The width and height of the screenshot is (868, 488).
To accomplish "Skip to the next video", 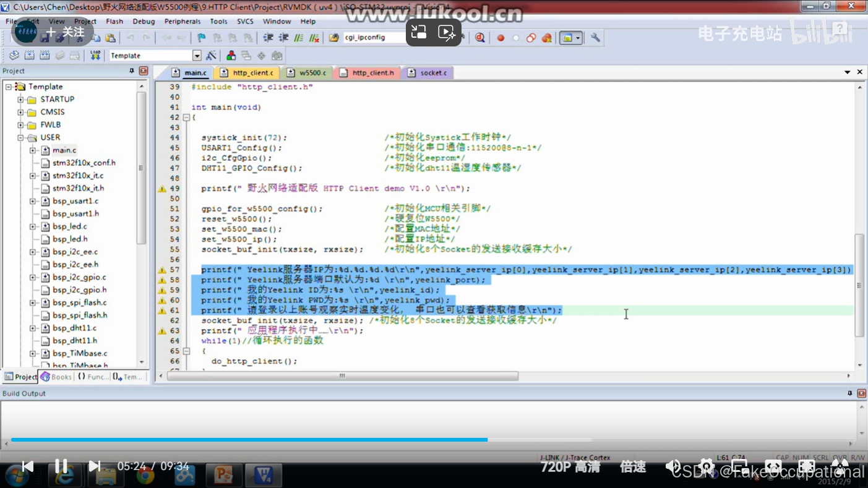I will point(94,466).
